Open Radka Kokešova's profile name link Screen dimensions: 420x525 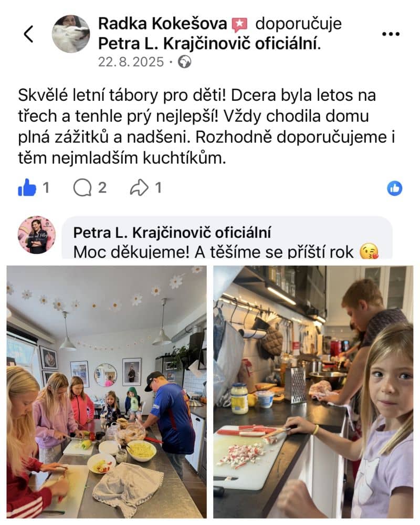click(162, 24)
